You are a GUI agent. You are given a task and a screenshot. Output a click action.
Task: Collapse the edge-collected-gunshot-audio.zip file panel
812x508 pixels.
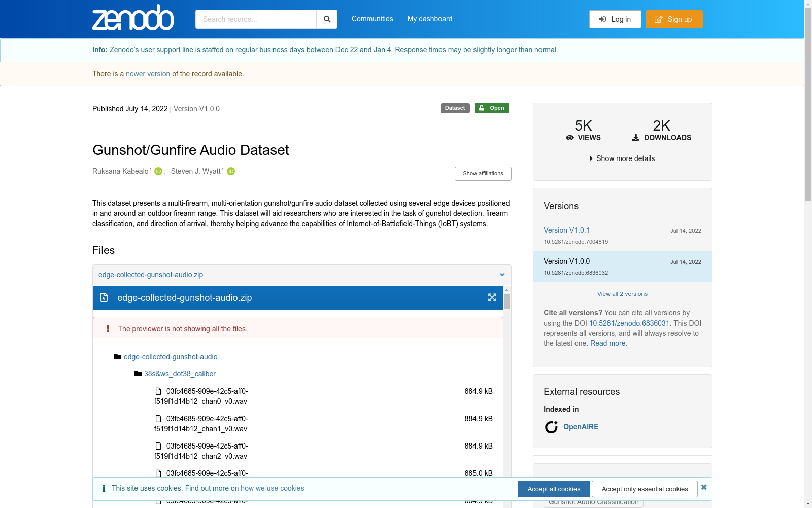[502, 275]
